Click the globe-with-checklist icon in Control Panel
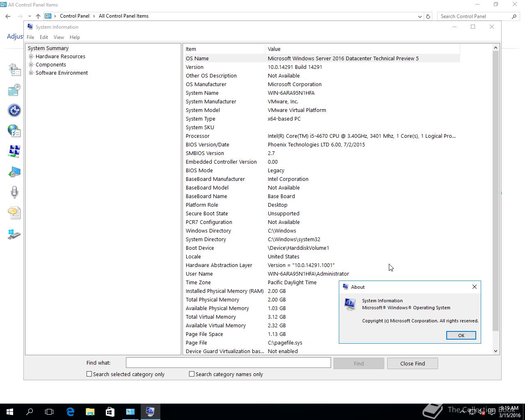Image resolution: width=525 pixels, height=420 pixels. (x=14, y=131)
